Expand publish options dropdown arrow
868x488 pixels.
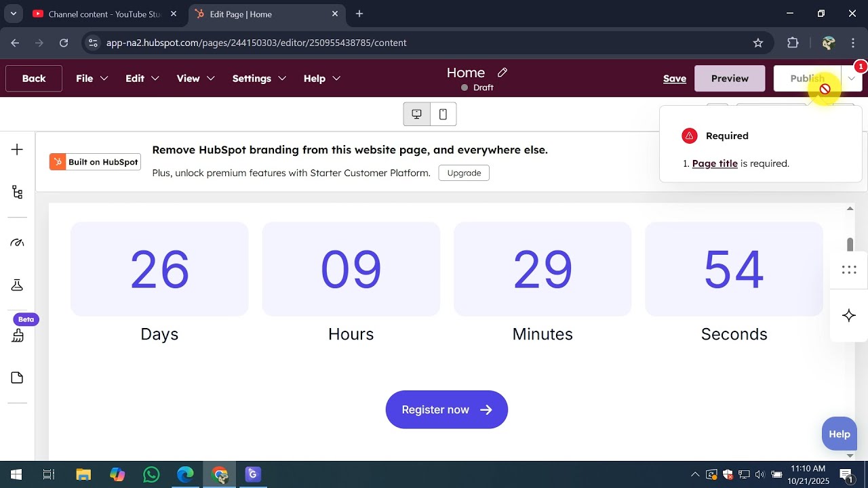coord(852,79)
